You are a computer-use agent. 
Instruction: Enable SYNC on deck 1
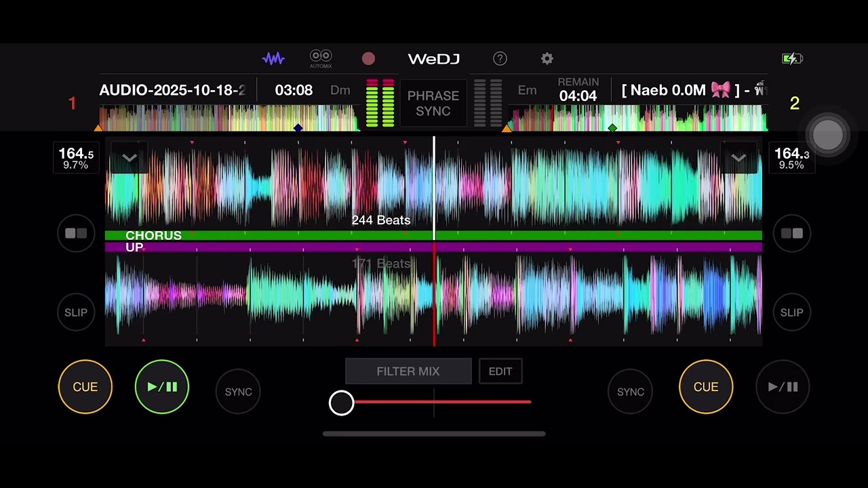click(x=238, y=392)
